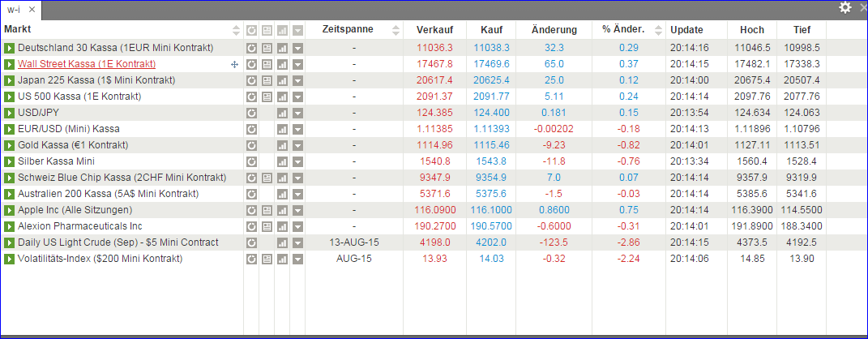Open Daily US Light Crude (Sep) market name
This screenshot has width=868, height=339.
pyautogui.click(x=118, y=242)
